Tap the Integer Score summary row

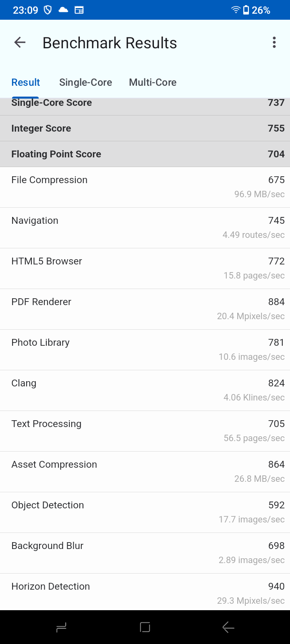(x=145, y=128)
